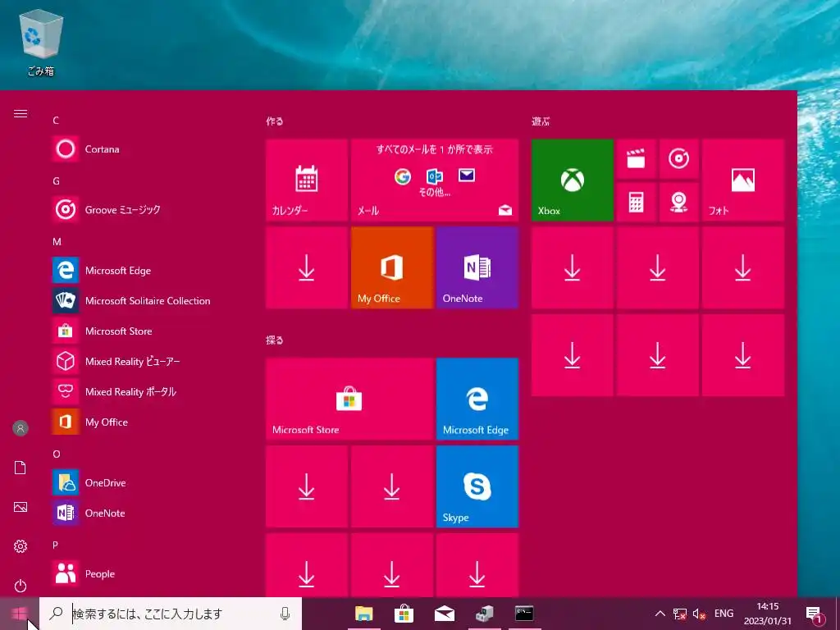
Task: Click the 作る tile group heading
Action: pyautogui.click(x=274, y=121)
